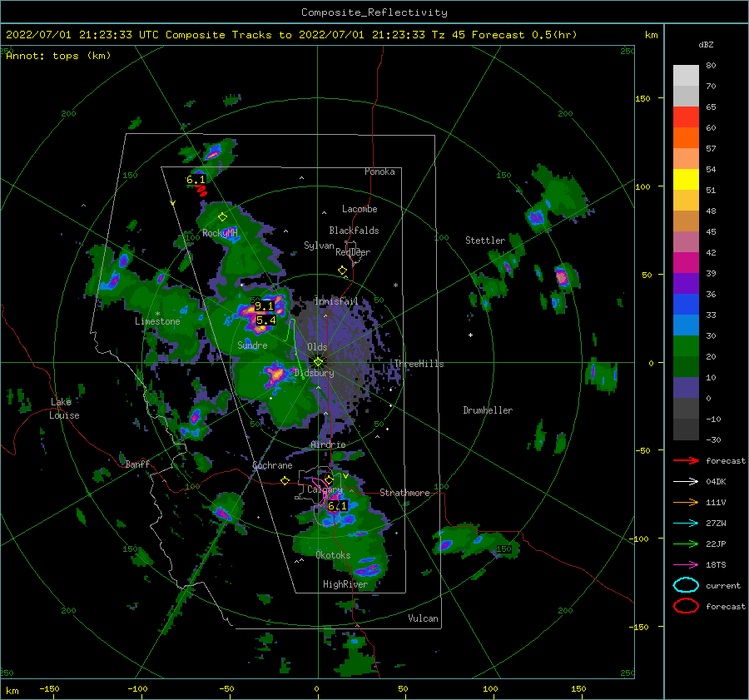Click the Strathmore label
Viewport: 749px width, 700px height.
[x=404, y=493]
